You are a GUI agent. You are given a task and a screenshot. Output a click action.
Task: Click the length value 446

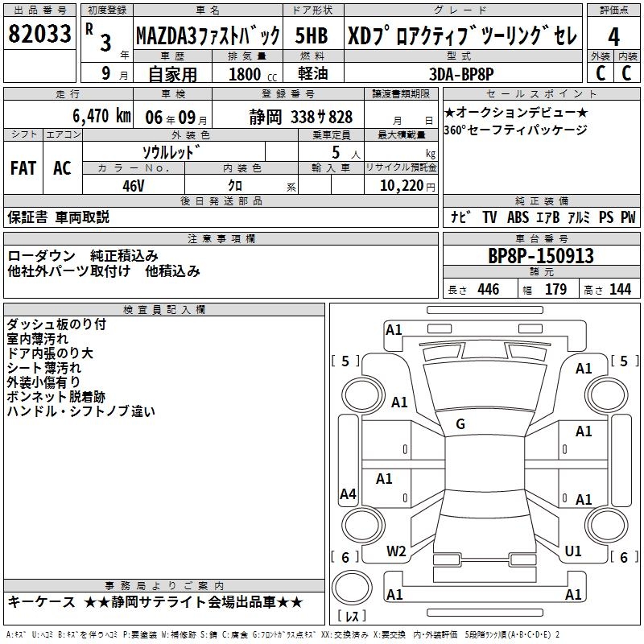tap(489, 290)
